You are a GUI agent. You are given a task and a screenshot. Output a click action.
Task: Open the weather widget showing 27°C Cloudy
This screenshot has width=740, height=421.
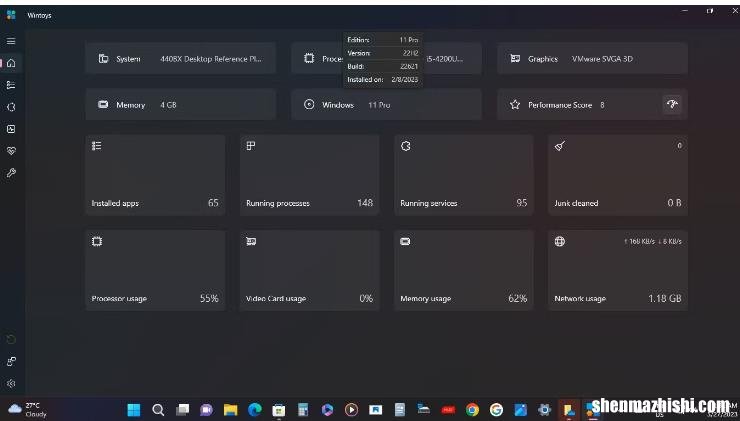coord(27,410)
